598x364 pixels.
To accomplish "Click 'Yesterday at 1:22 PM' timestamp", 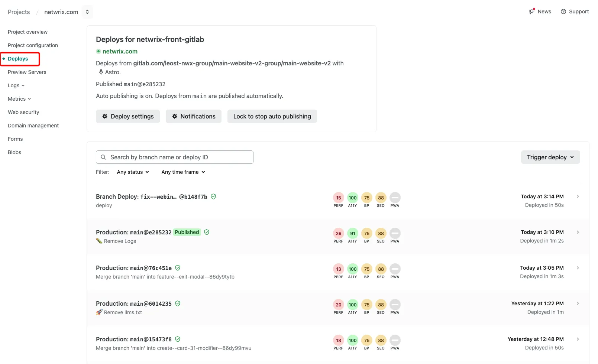I will pyautogui.click(x=537, y=303).
